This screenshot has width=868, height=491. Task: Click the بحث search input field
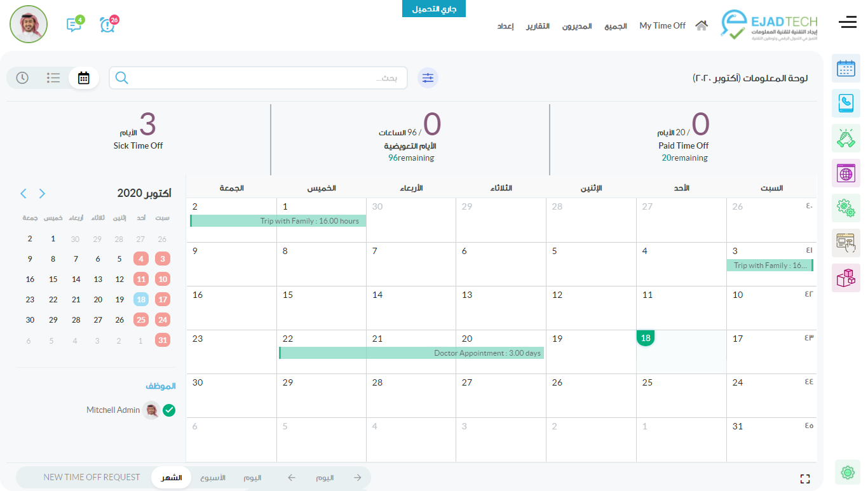point(267,78)
